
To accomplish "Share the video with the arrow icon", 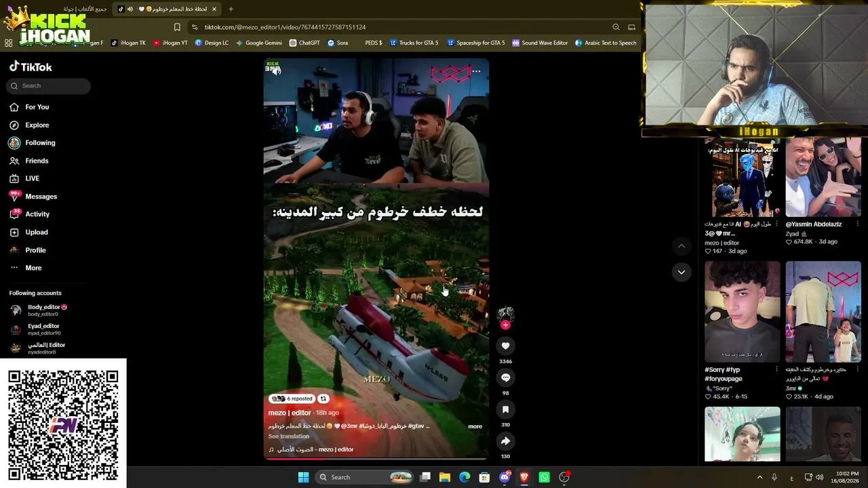I will click(505, 441).
